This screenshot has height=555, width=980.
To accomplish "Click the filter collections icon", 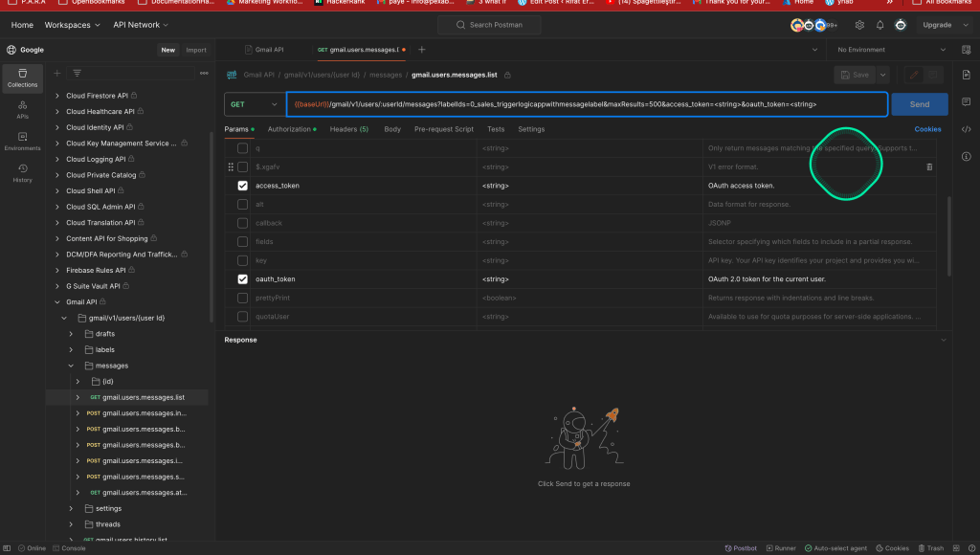I will click(x=77, y=73).
